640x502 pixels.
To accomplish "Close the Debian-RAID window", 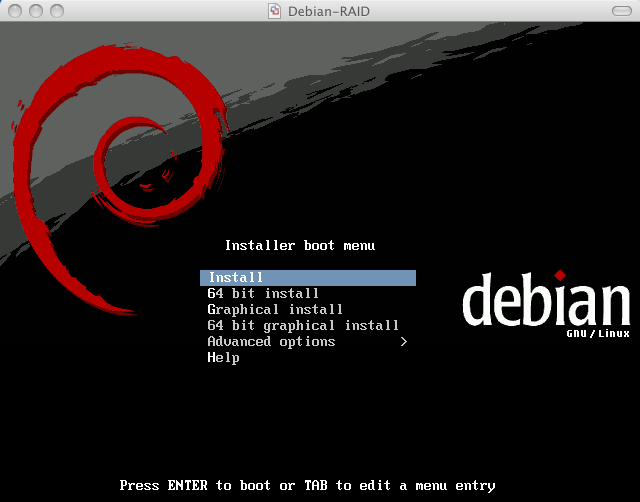I will coord(13,11).
